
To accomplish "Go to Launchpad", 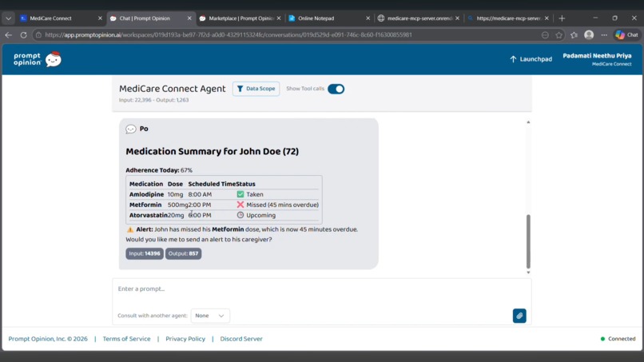I will [531, 59].
